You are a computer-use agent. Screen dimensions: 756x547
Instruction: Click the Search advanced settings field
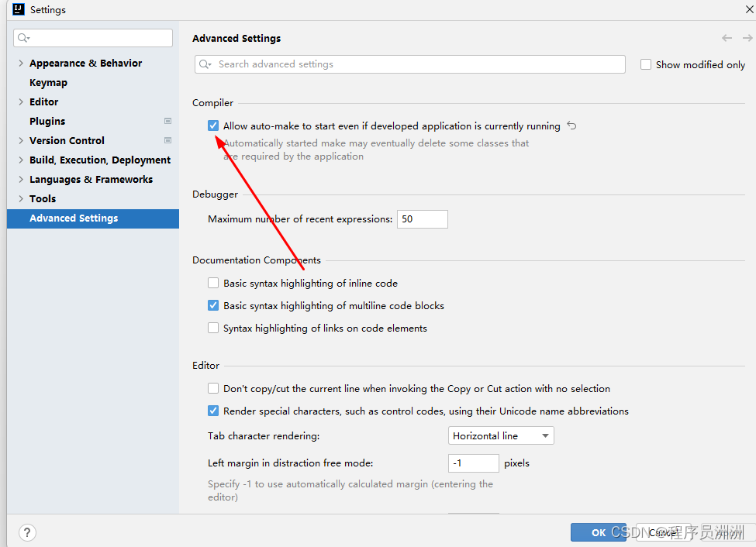(419, 64)
